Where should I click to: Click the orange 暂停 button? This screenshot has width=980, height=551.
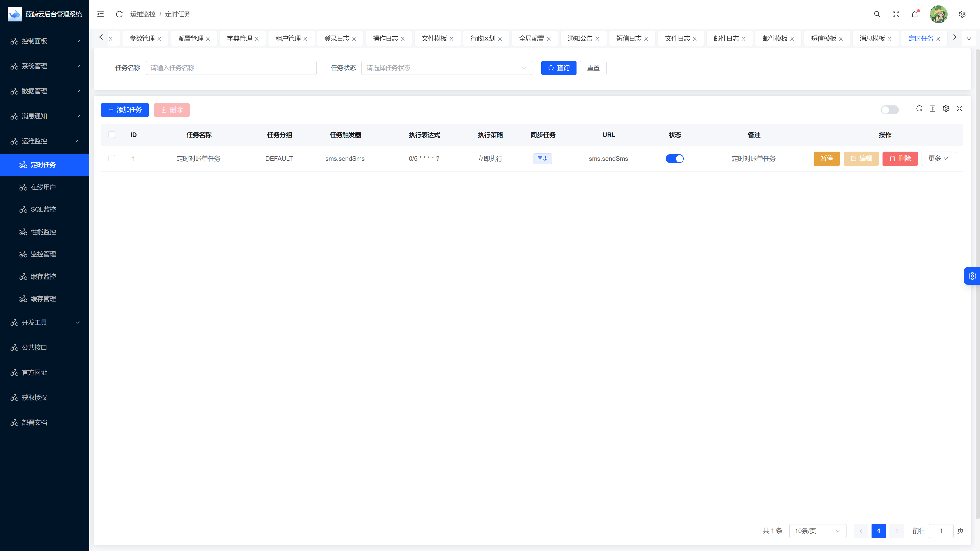[x=826, y=158]
